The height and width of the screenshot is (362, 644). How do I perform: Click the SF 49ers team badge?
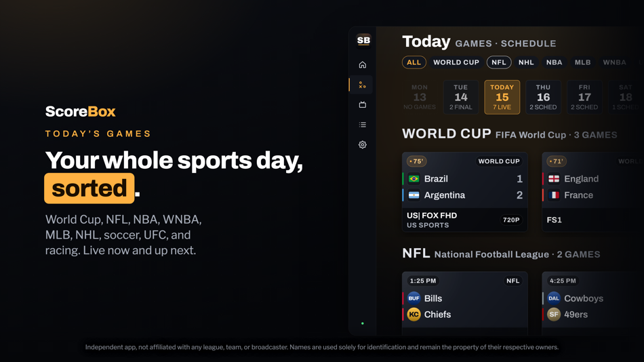point(554,315)
